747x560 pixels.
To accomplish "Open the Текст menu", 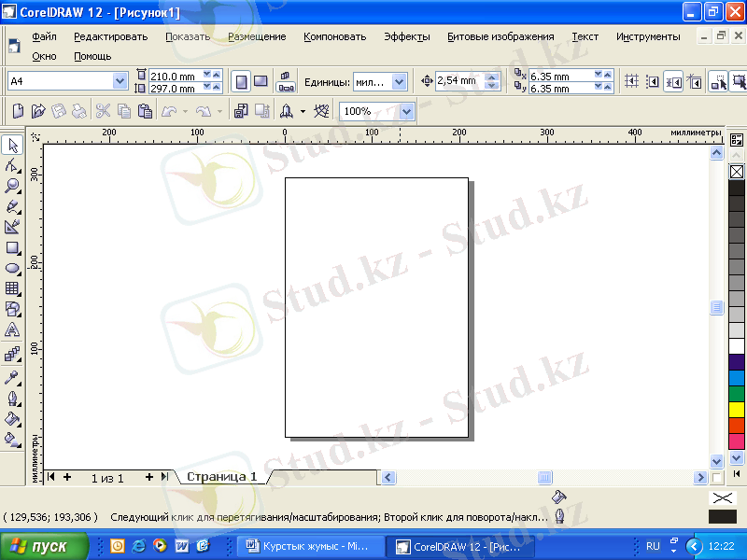I will click(x=585, y=36).
